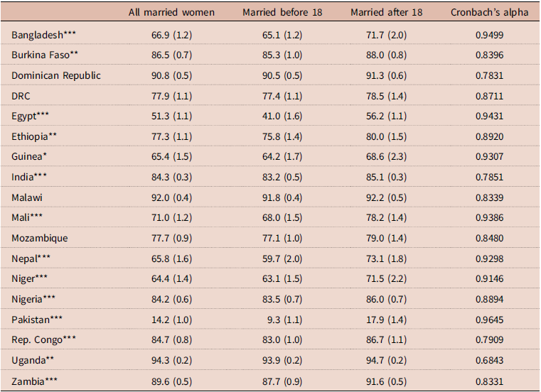541x392 pixels.
Task: Select Egypt's 41.0 (1.6) cell
Action: pos(282,116)
